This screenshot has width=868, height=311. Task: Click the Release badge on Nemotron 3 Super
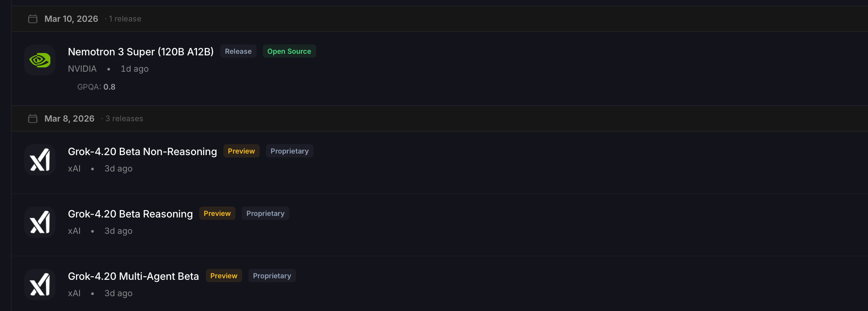click(238, 51)
